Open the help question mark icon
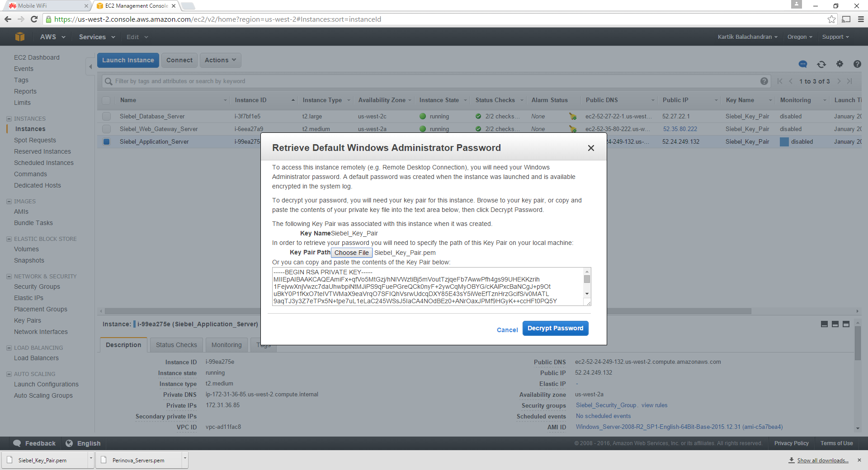 857,64
